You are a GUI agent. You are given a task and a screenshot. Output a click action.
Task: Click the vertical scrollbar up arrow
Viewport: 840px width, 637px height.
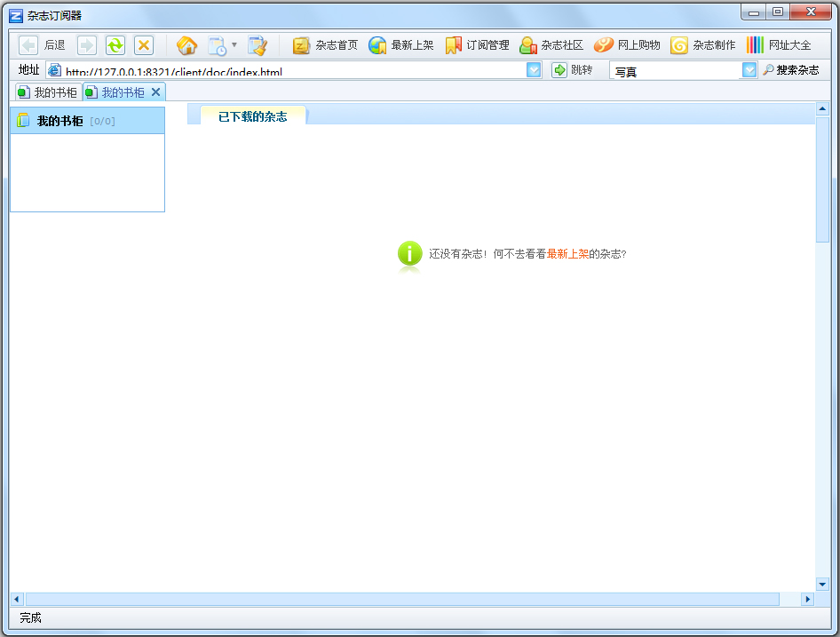pos(822,109)
